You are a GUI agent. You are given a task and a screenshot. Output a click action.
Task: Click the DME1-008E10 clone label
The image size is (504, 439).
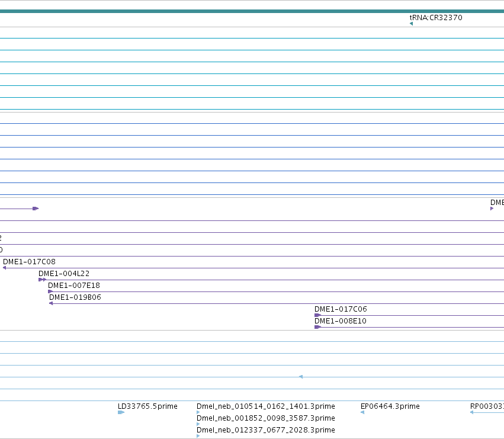pyautogui.click(x=340, y=321)
